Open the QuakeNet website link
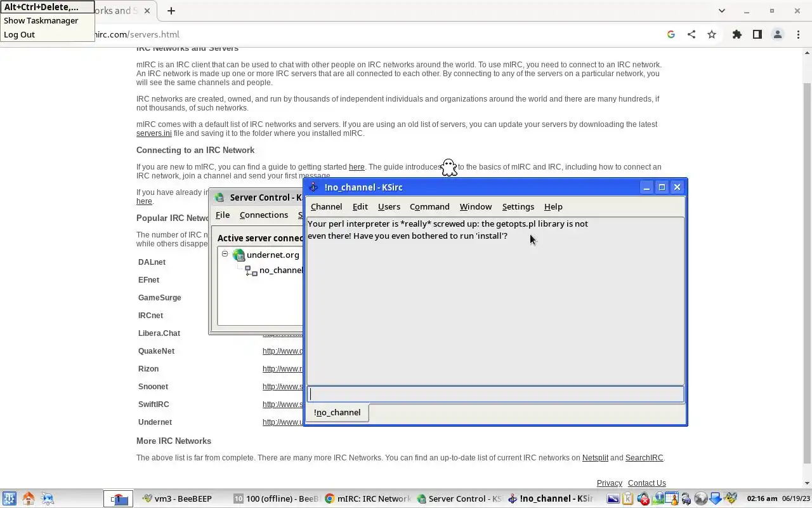 coord(282,351)
